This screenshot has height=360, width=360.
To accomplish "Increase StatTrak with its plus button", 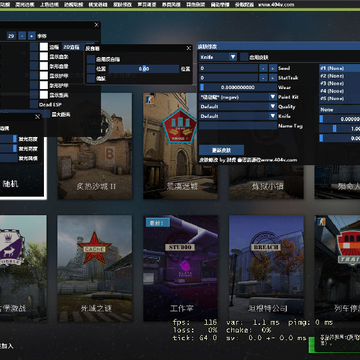I will tap(273, 78).
